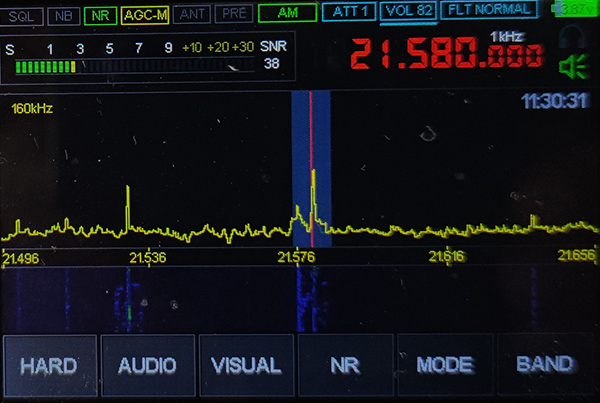This screenshot has height=403, width=600.
Task: Open the bottom NR menu button
Action: (x=346, y=364)
